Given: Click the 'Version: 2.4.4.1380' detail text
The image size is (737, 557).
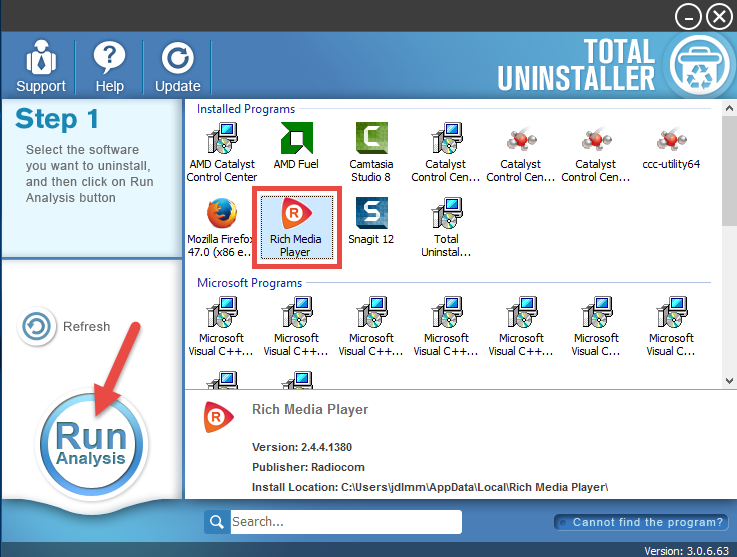Looking at the screenshot, I should click(x=302, y=447).
